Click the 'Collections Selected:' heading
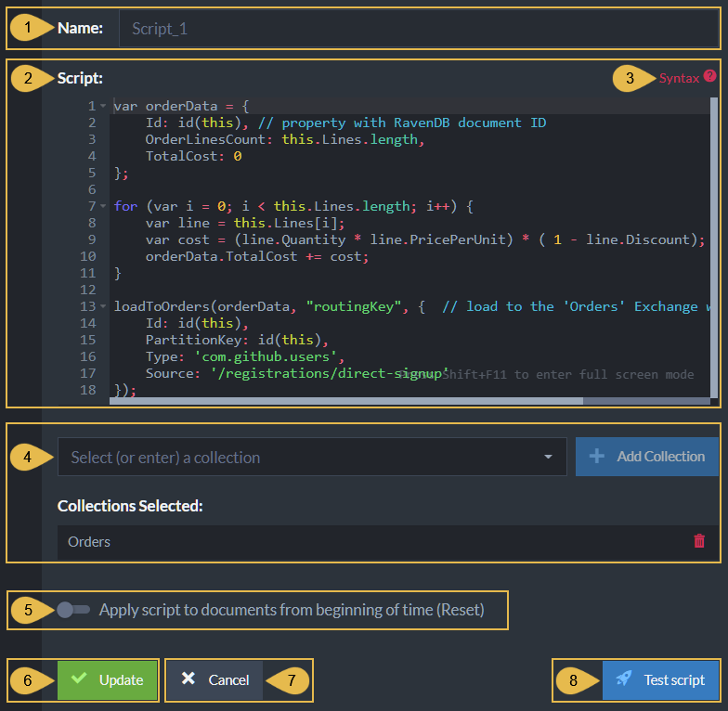The width and height of the screenshot is (728, 711). (x=130, y=506)
